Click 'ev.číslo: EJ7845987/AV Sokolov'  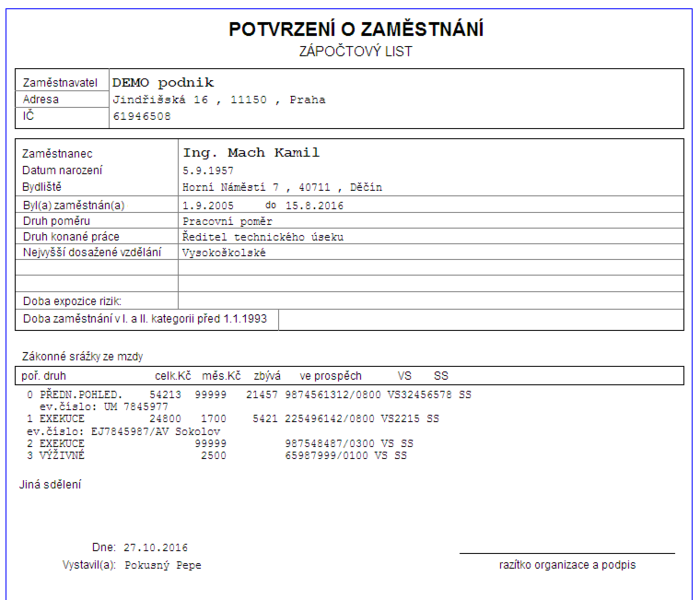[124, 432]
